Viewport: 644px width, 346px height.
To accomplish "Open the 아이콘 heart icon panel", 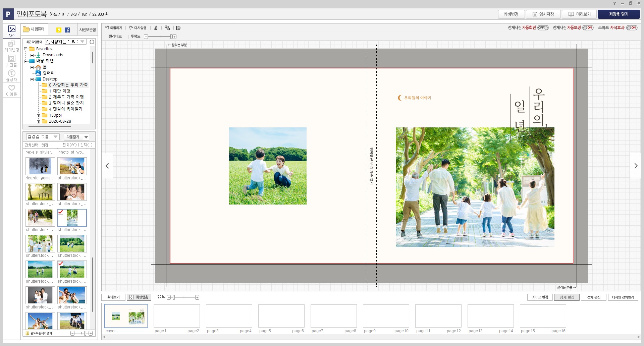I will tap(12, 90).
